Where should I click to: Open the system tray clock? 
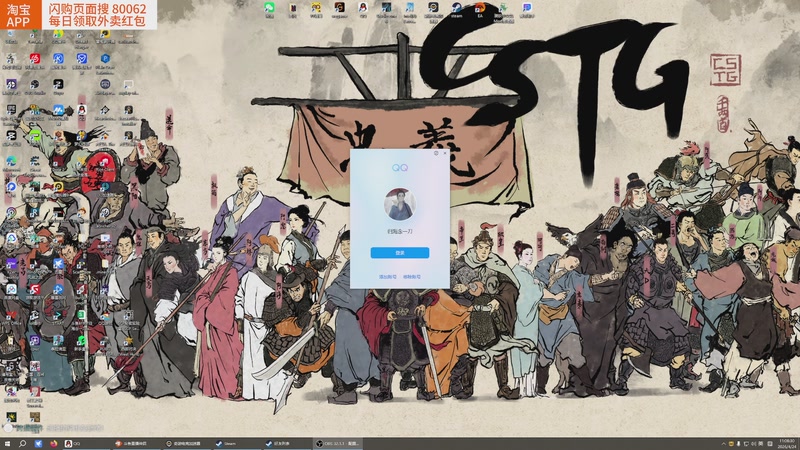[787, 443]
